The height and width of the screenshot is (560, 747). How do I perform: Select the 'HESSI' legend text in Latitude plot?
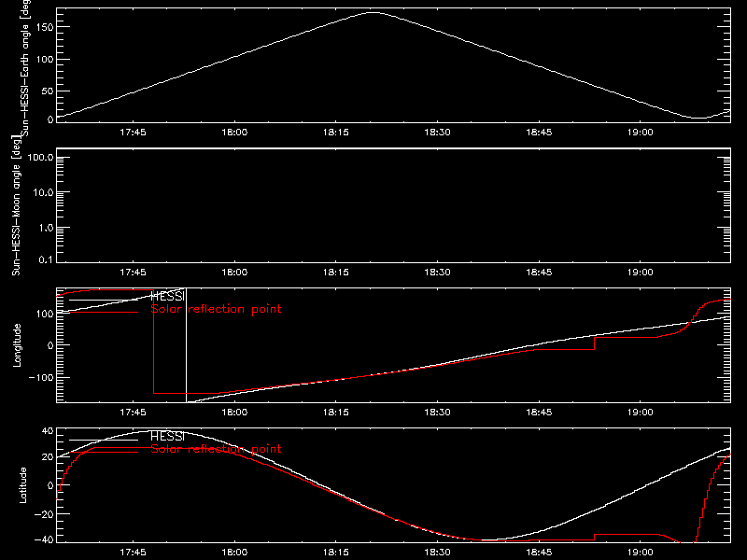pyautogui.click(x=167, y=436)
